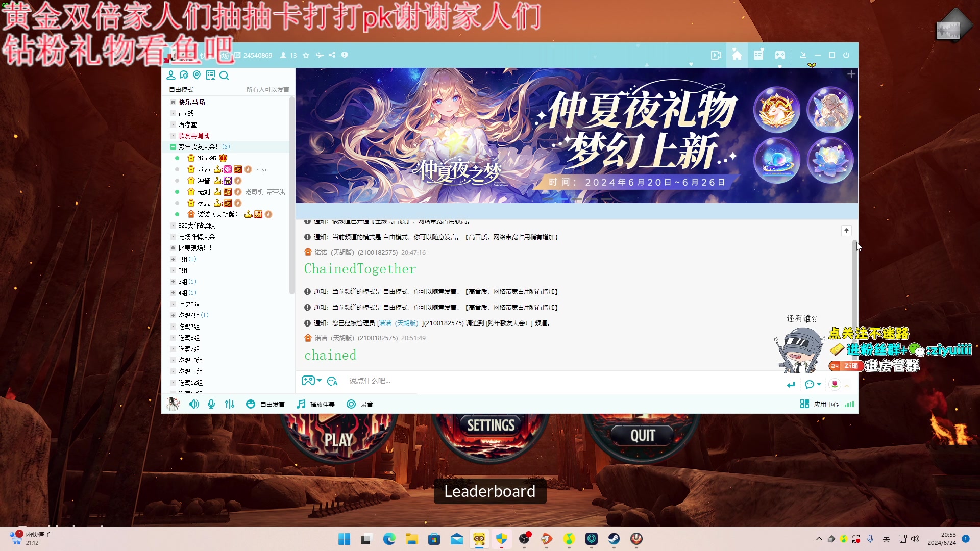Click the mini-mode arrow icon in title bar

(x=803, y=55)
